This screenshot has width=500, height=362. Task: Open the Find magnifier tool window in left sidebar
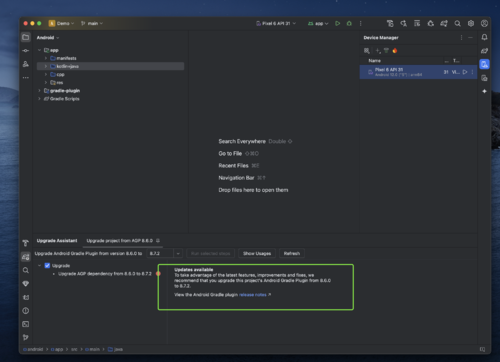[x=26, y=270]
